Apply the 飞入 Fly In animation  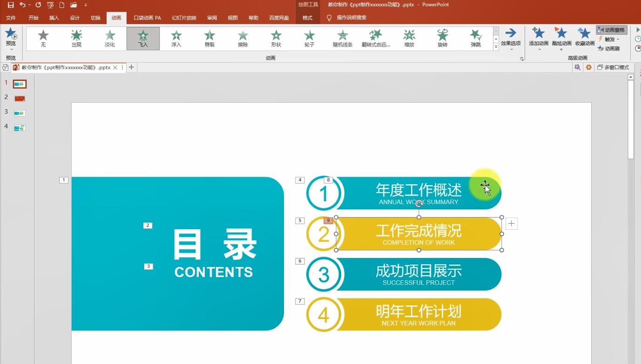pyautogui.click(x=143, y=38)
